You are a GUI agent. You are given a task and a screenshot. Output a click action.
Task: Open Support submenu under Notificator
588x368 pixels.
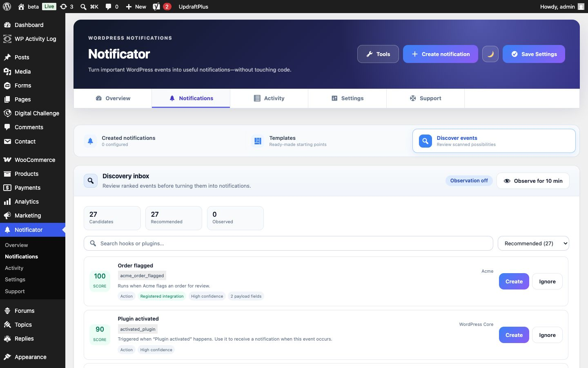point(15,291)
